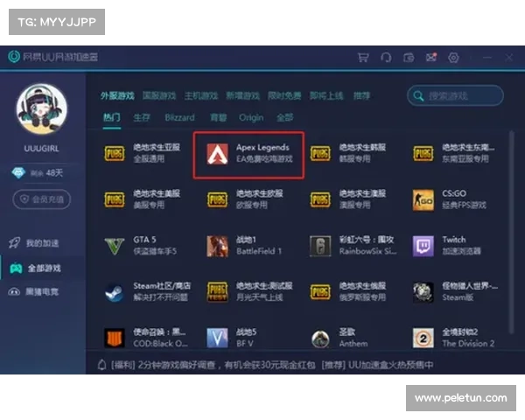Screen dimensions: 525x420
Task: Select the BF V game icon
Action: pyautogui.click(x=218, y=338)
